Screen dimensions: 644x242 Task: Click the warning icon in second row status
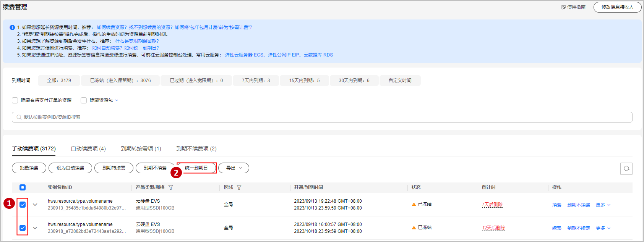point(414,228)
